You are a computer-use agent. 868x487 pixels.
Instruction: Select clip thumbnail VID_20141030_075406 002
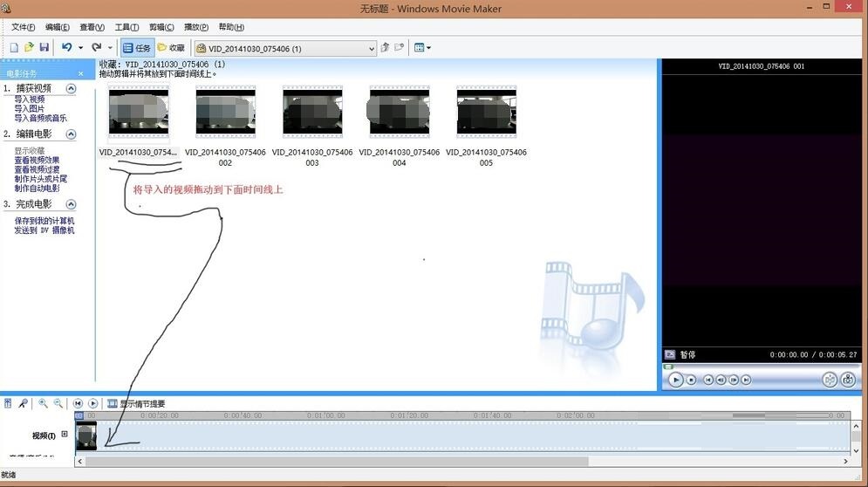coord(225,113)
